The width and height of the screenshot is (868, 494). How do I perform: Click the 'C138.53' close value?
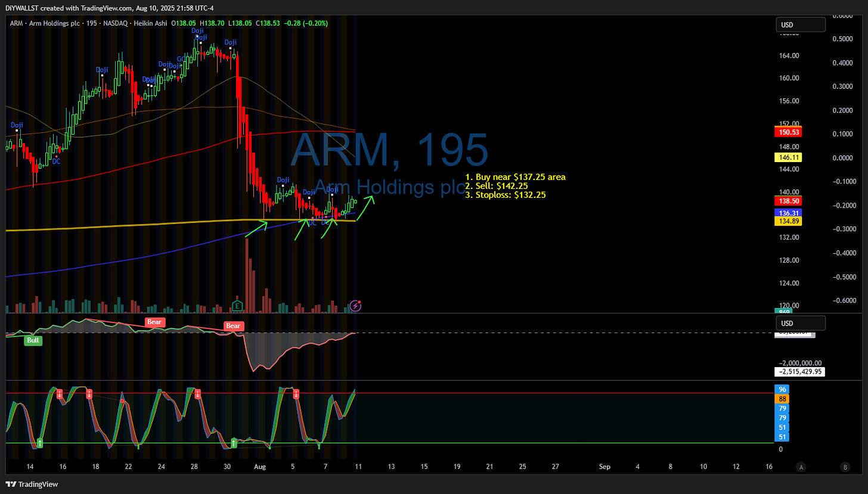(x=269, y=23)
